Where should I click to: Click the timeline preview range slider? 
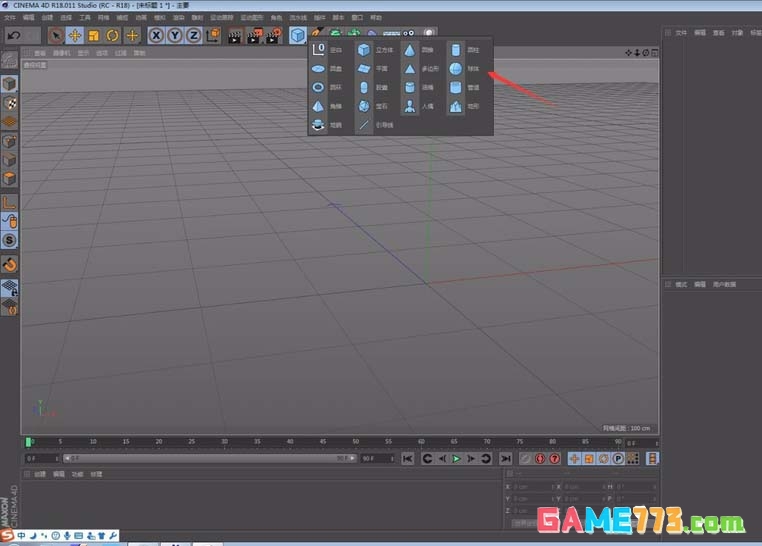tap(210, 458)
